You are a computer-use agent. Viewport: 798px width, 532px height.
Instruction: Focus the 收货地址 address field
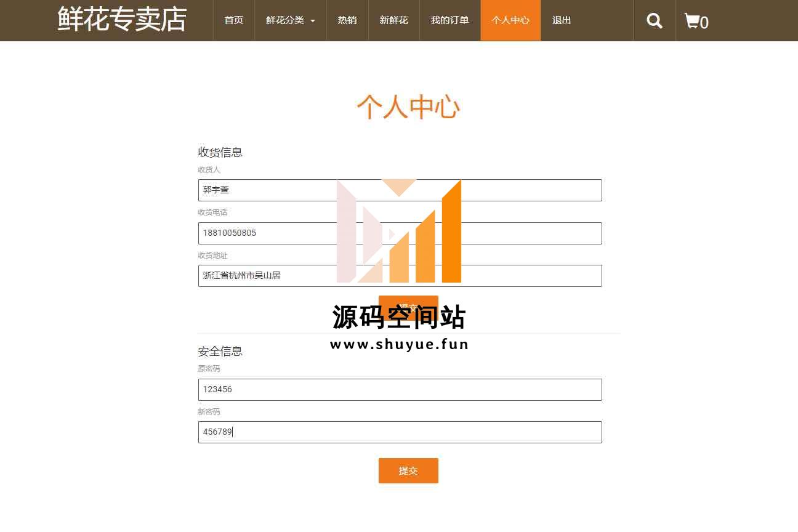click(x=400, y=276)
